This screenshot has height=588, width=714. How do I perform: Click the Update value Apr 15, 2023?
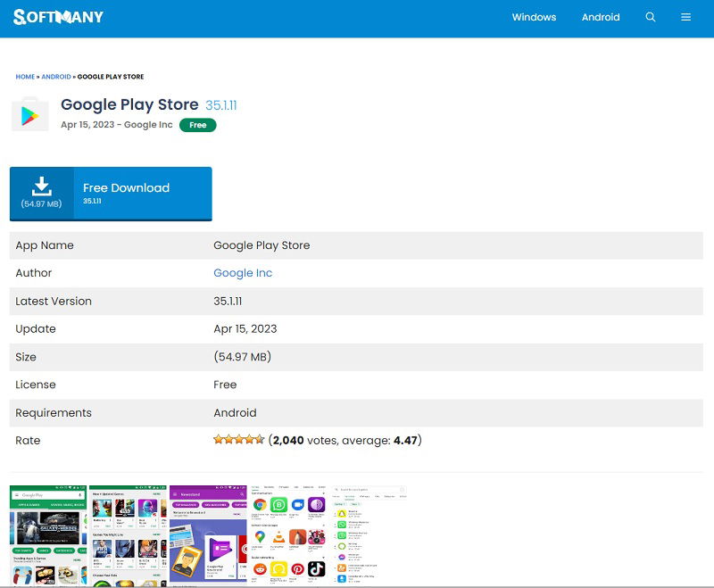click(245, 329)
